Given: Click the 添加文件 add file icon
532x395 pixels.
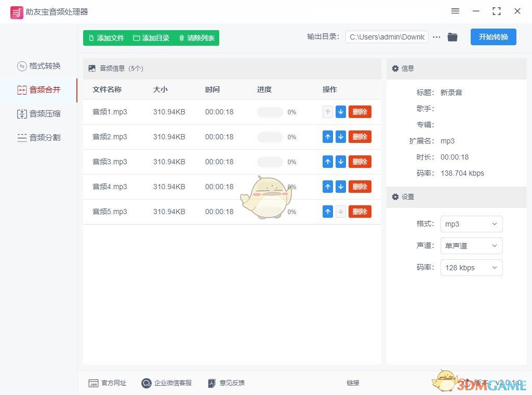Looking at the screenshot, I should coord(91,37).
